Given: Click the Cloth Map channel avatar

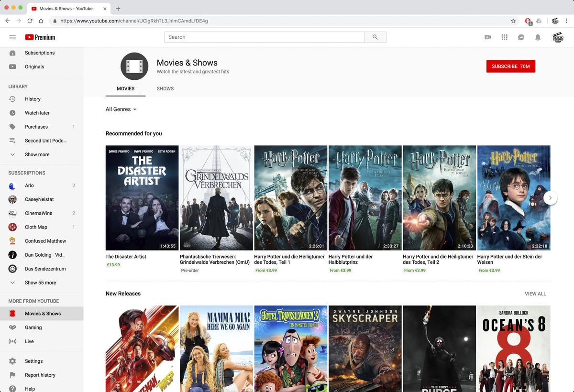Looking at the screenshot, I should [x=12, y=227].
